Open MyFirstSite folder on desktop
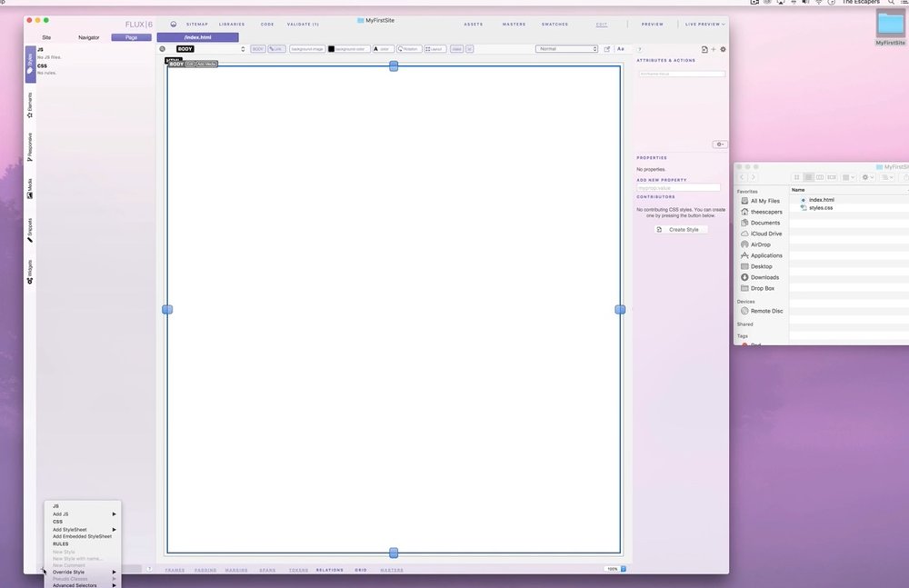 click(x=891, y=27)
